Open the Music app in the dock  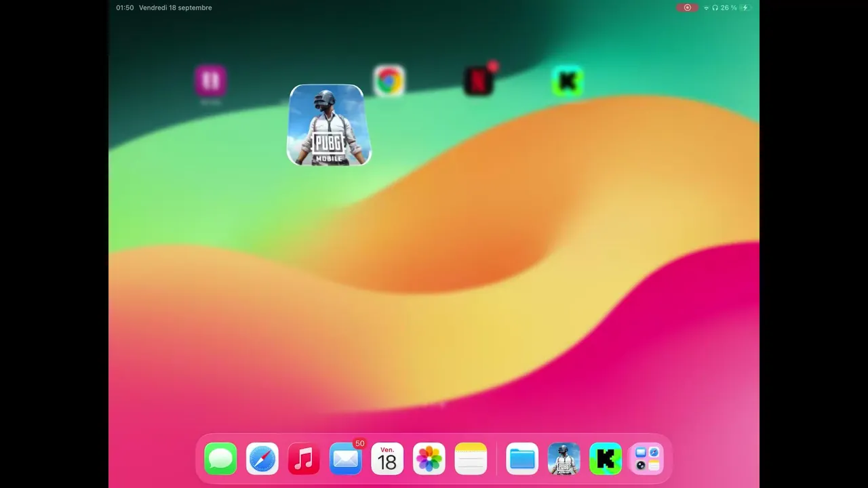pos(304,459)
